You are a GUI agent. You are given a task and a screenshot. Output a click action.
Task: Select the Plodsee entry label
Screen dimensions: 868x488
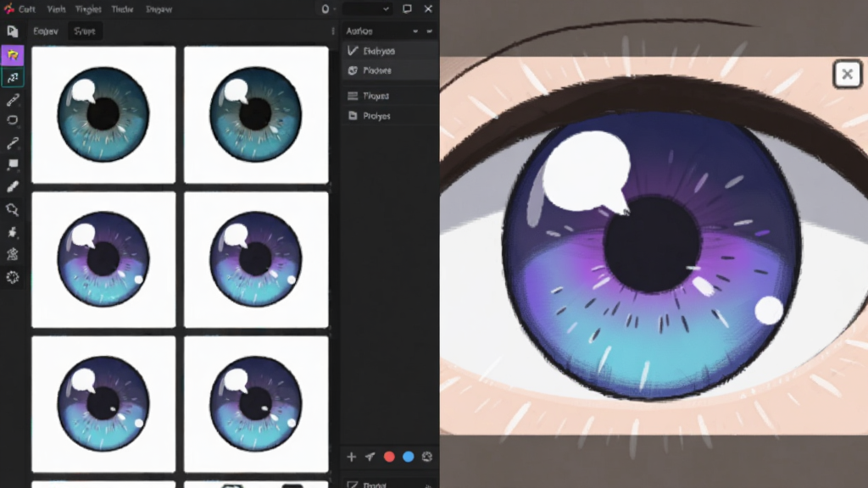point(377,71)
